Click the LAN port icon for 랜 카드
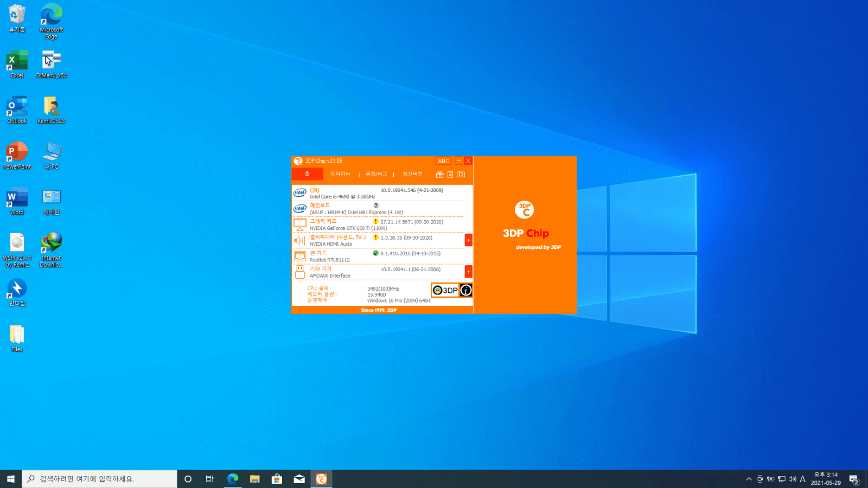The width and height of the screenshot is (868, 488). click(x=300, y=256)
